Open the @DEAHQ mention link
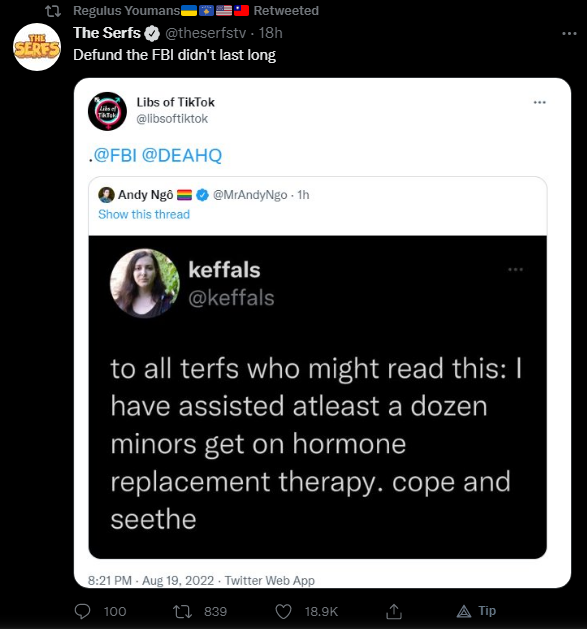Viewport: 587px width, 629px height. [x=182, y=155]
